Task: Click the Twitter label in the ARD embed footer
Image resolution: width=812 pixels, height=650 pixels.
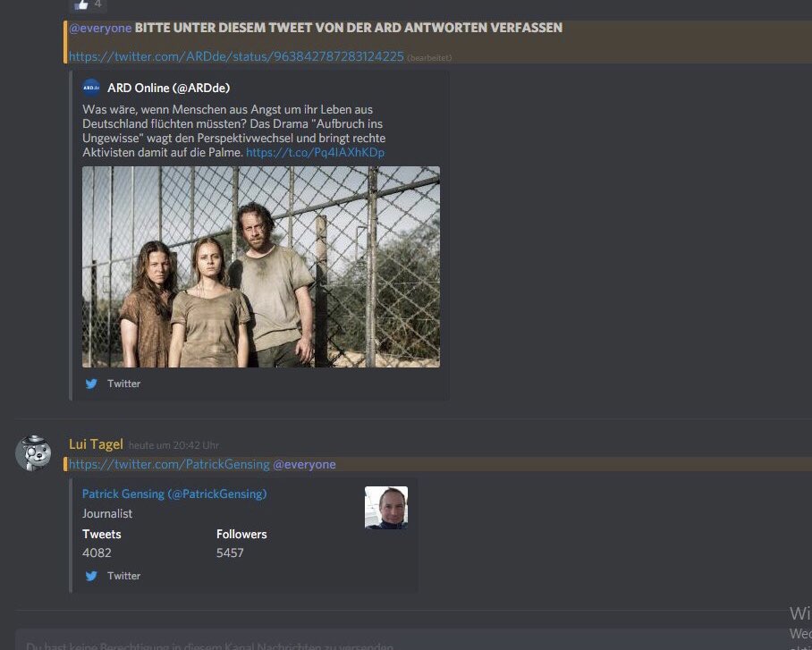Action: tap(123, 384)
